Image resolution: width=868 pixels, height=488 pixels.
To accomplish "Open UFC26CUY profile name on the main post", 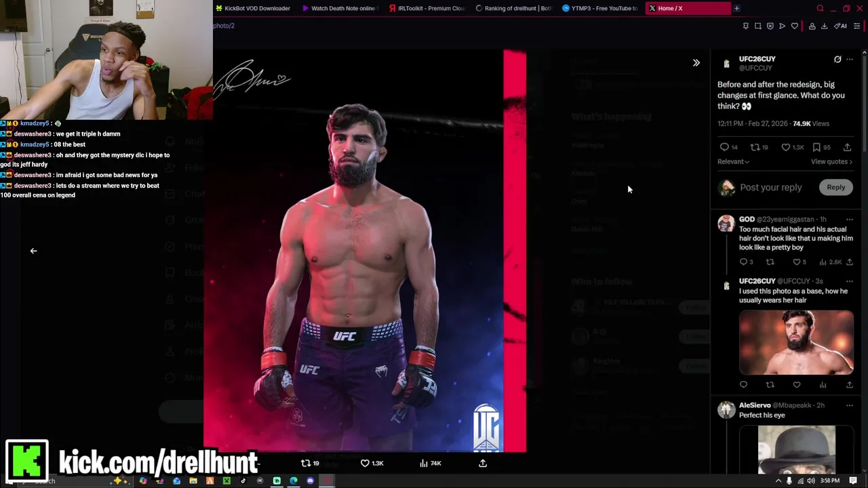I will 757,59.
